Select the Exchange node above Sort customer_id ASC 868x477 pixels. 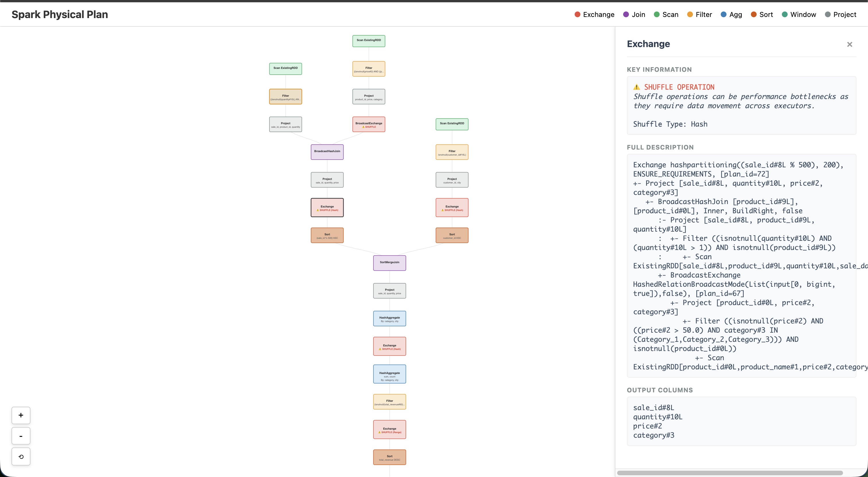coord(452,208)
